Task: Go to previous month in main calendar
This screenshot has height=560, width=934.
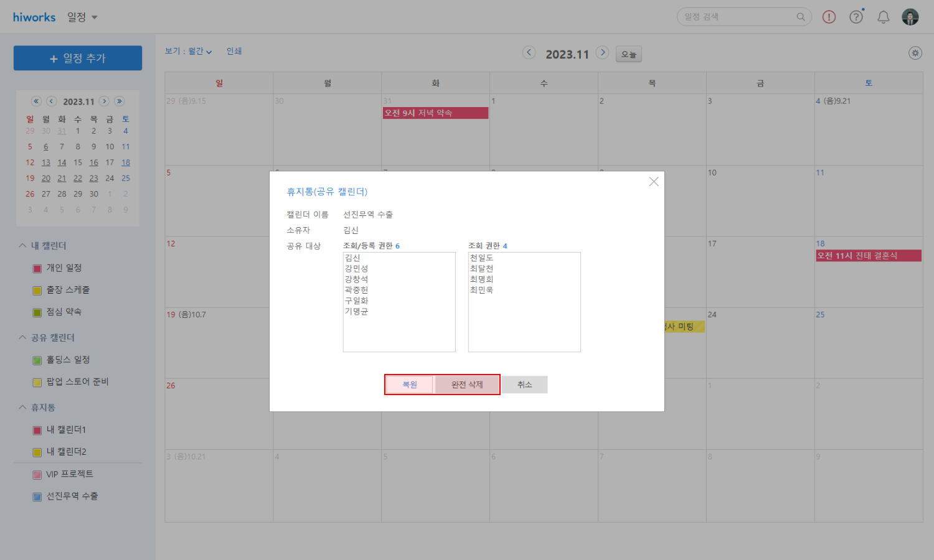Action: (x=529, y=53)
